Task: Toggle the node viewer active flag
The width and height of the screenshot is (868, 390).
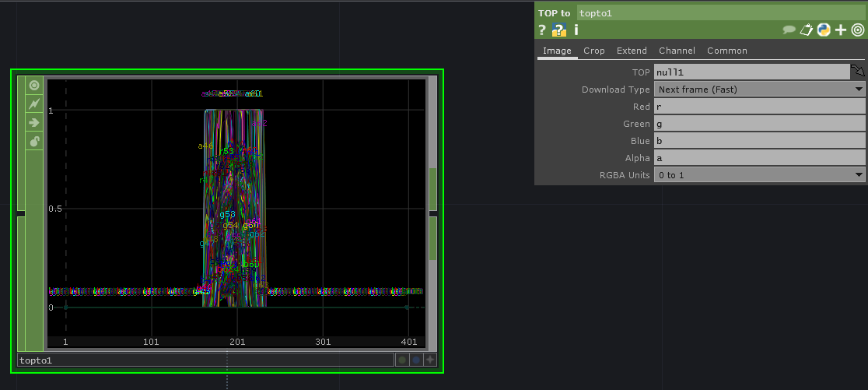Action: 34,85
